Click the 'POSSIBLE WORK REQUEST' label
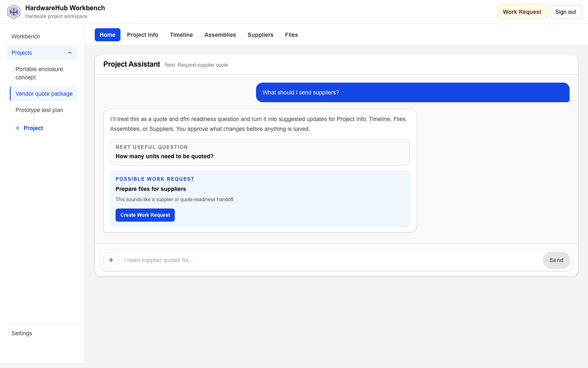Image resolution: width=588 pixels, height=368 pixels. click(155, 179)
